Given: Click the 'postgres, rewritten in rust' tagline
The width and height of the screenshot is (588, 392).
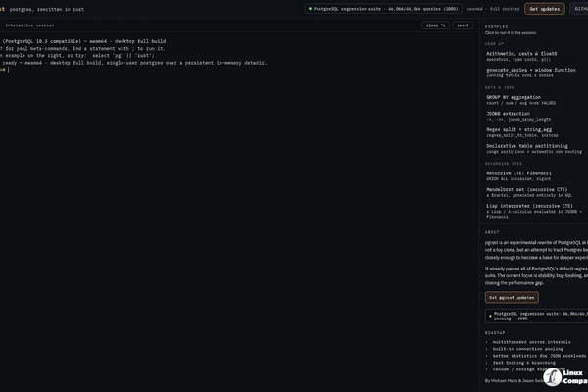Looking at the screenshot, I should pos(47,9).
